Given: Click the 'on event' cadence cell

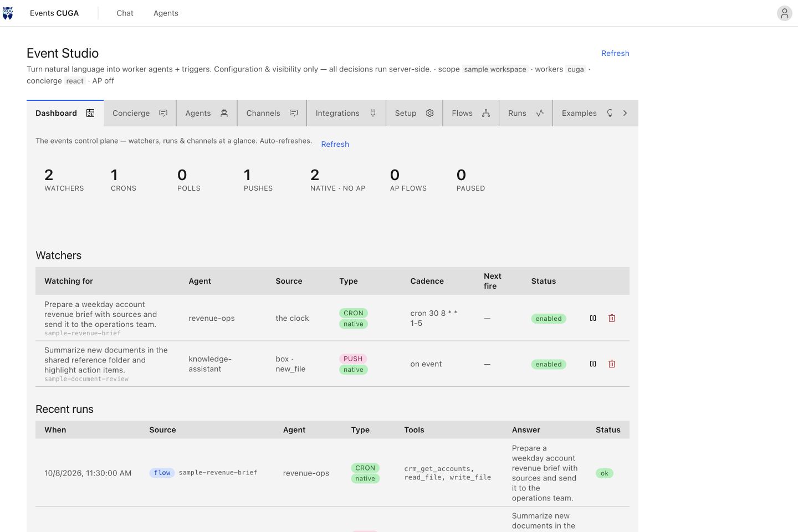Looking at the screenshot, I should [426, 364].
